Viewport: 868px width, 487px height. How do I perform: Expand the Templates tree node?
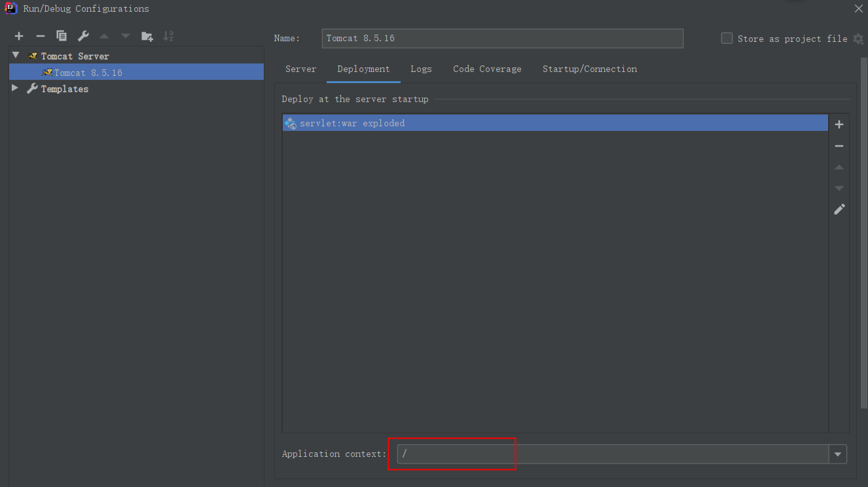(x=15, y=88)
